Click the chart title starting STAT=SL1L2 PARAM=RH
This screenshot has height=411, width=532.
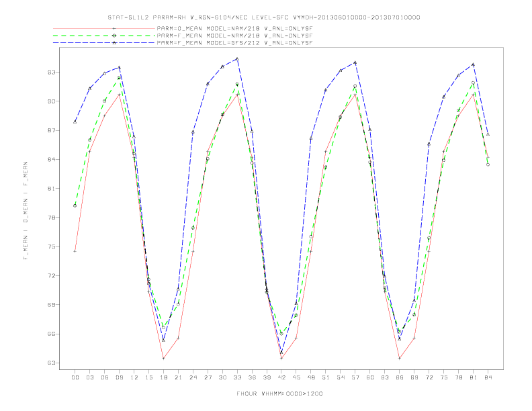point(264,17)
